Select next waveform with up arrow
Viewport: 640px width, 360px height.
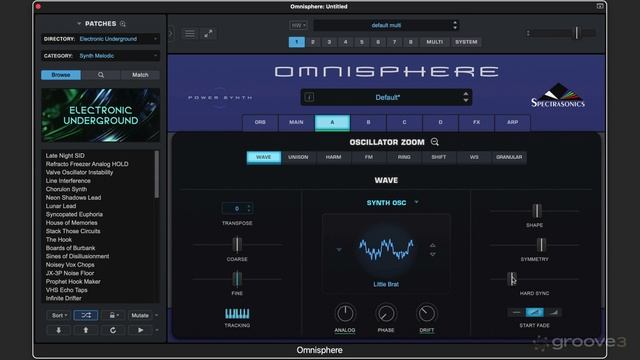pyautogui.click(x=433, y=245)
